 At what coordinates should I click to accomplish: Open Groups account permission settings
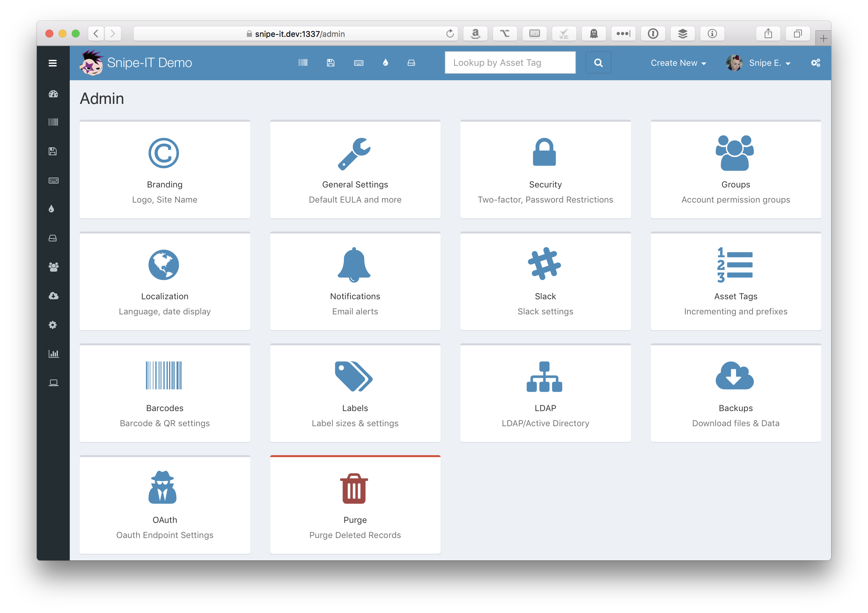click(735, 169)
